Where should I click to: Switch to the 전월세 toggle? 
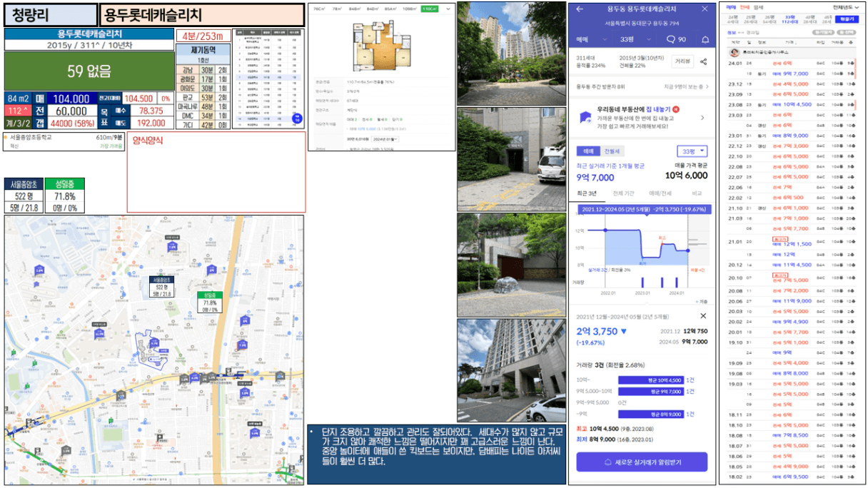pos(612,151)
